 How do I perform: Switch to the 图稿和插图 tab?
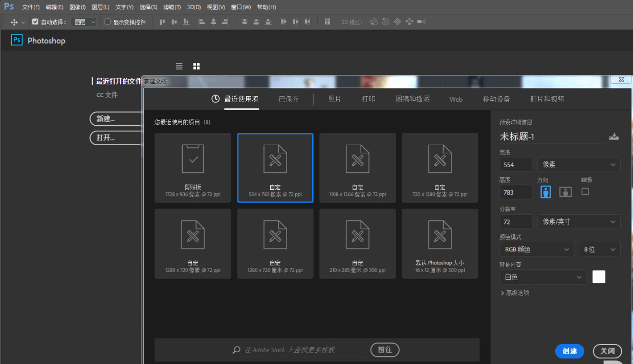coord(412,99)
